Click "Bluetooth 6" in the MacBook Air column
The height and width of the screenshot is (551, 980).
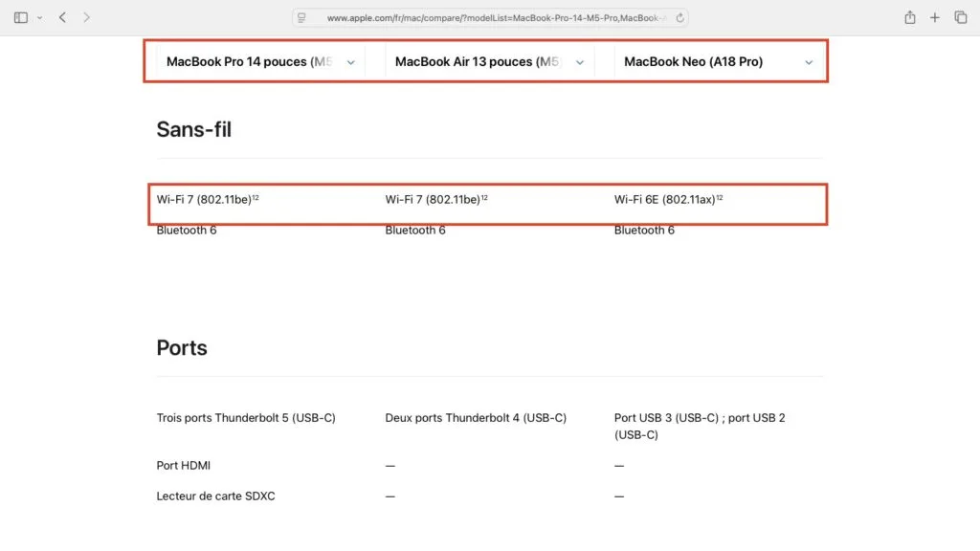[x=415, y=231]
